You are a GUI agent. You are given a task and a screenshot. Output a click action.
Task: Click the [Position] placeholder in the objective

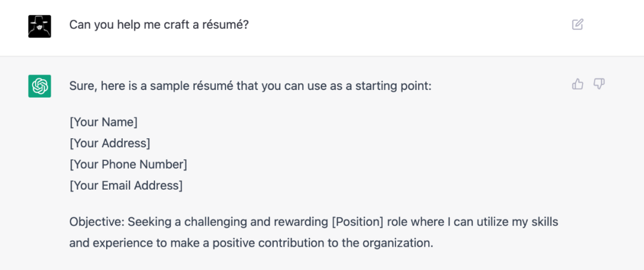[357, 222]
